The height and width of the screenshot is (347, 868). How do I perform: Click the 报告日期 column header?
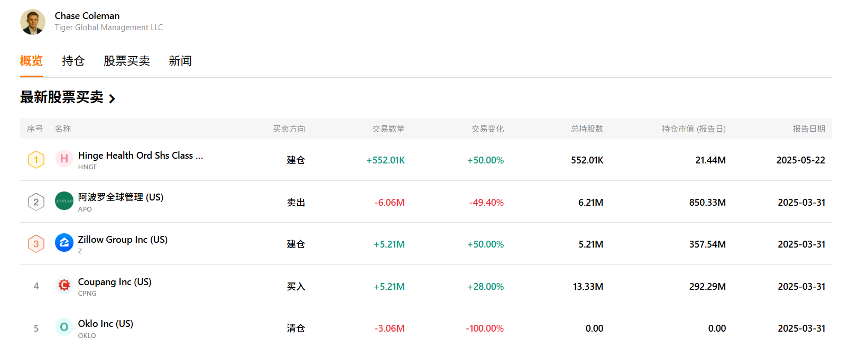(809, 129)
